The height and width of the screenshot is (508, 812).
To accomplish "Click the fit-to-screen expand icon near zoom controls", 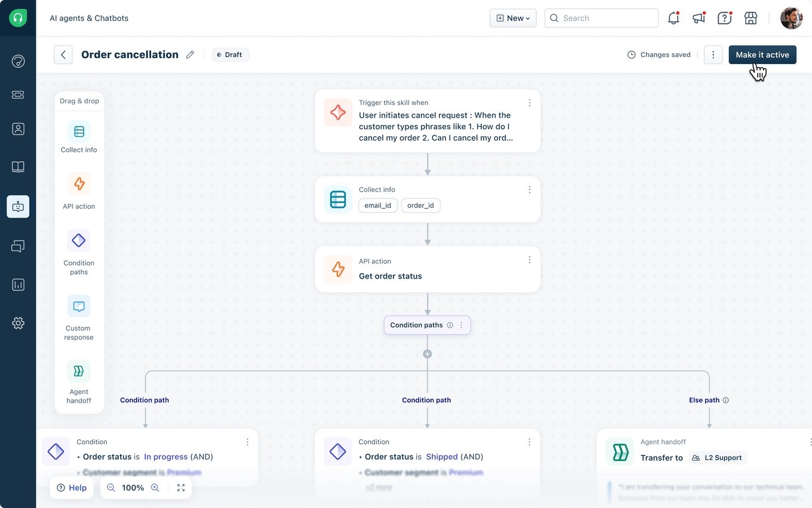I will [181, 488].
